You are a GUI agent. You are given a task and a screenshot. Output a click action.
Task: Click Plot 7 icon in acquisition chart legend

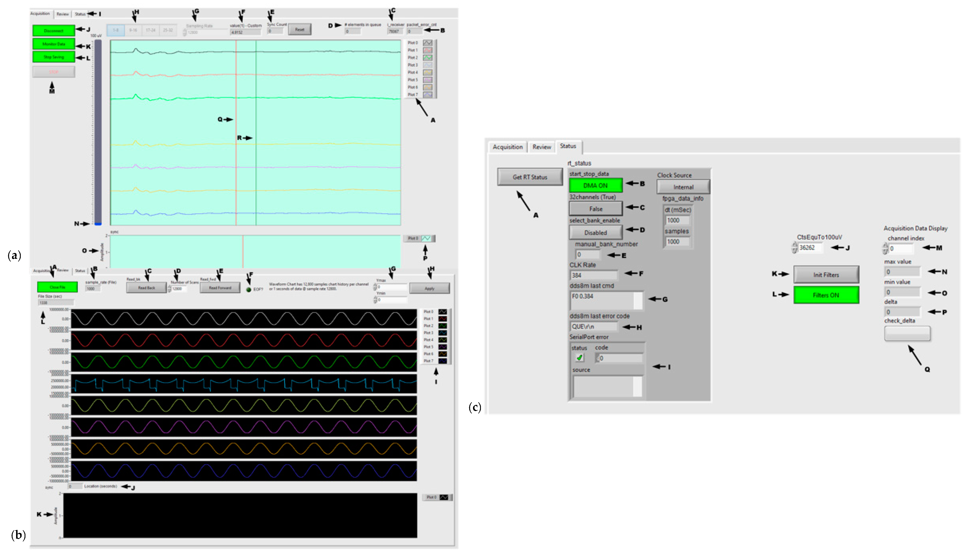[427, 95]
